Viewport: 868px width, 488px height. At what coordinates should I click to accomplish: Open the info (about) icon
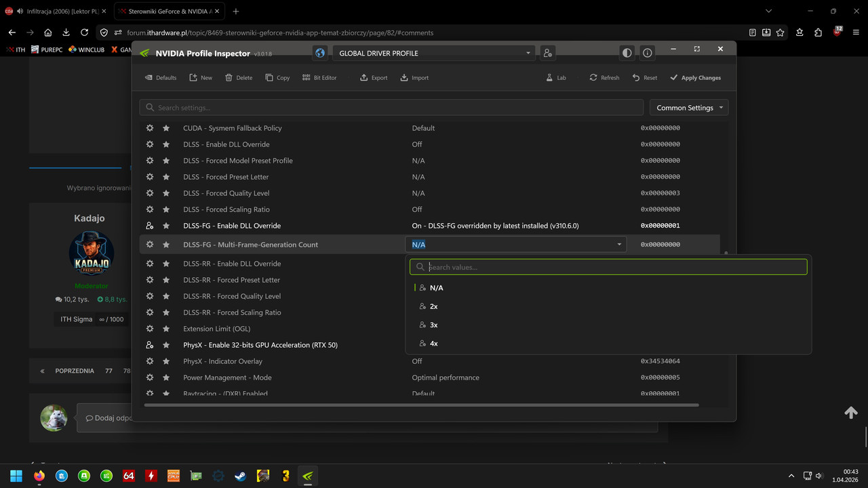(x=648, y=53)
